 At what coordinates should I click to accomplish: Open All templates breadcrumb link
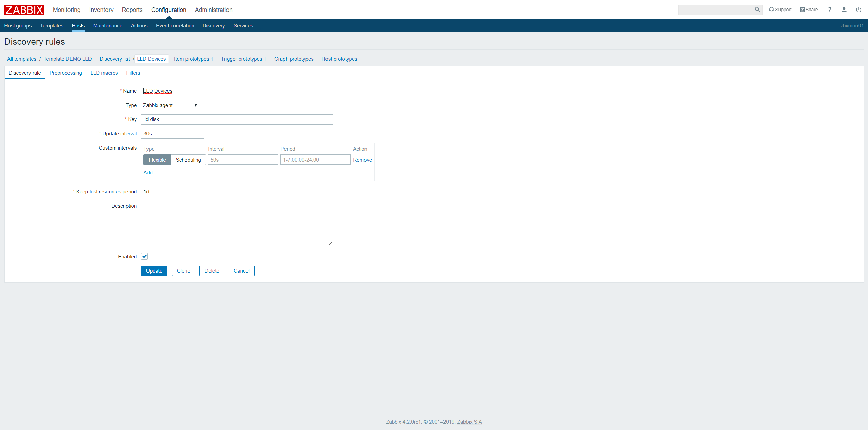click(x=22, y=59)
